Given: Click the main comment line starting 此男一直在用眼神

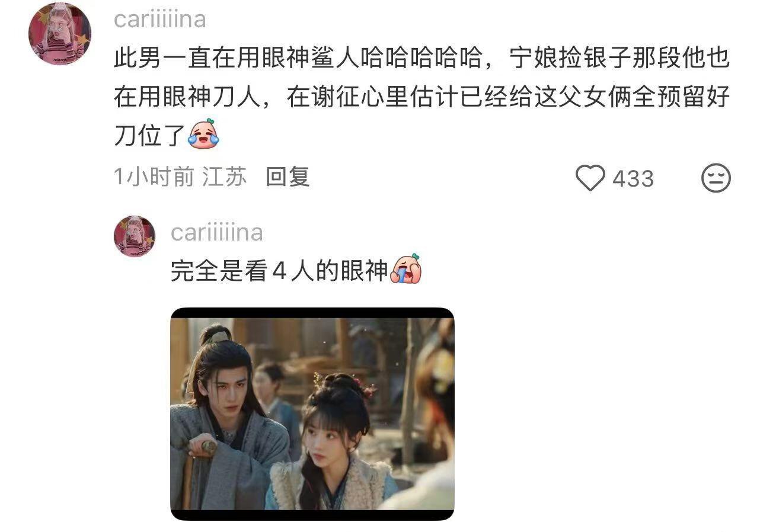Looking at the screenshot, I should tap(421, 59).
